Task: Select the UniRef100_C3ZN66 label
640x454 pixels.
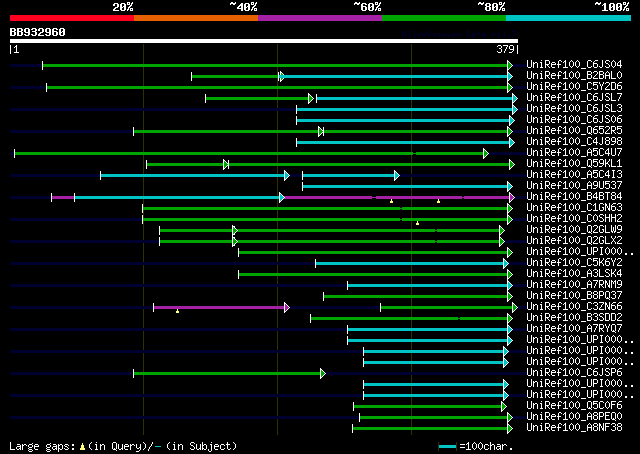Action: (574, 307)
